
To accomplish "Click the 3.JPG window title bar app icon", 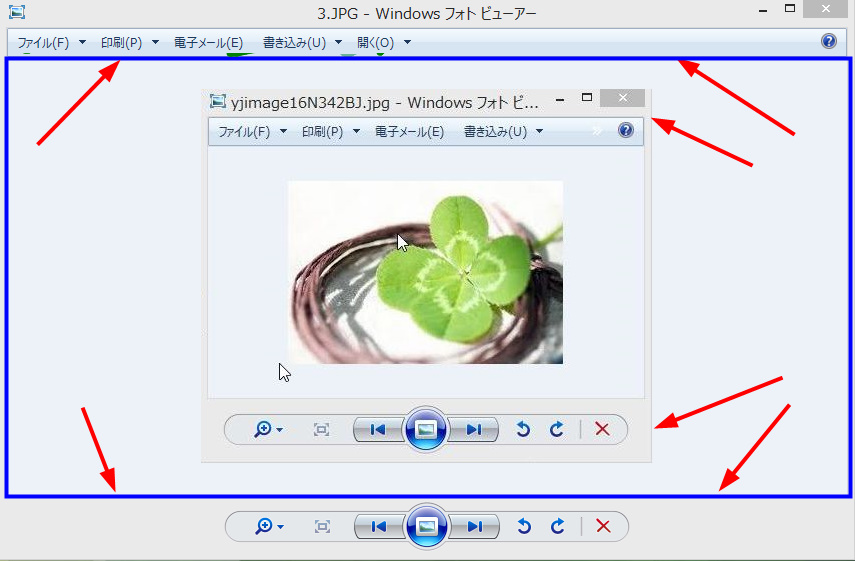I will (17, 11).
